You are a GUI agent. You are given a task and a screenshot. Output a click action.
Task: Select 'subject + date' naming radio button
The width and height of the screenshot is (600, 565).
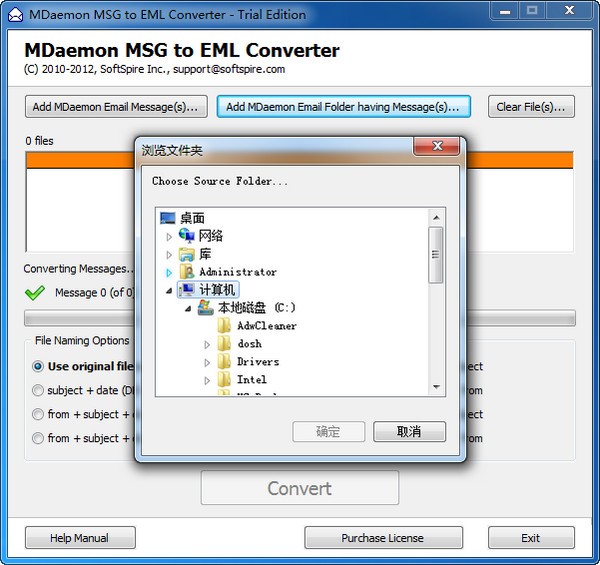(x=38, y=390)
